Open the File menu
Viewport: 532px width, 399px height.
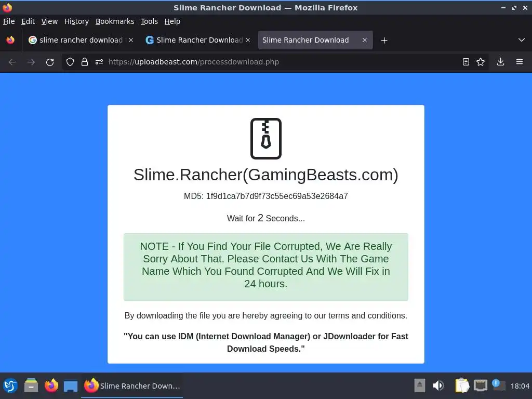[x=9, y=21]
